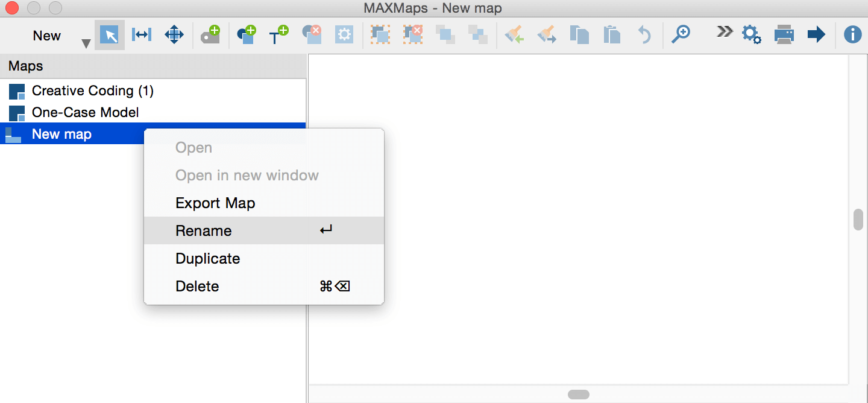868x403 pixels.
Task: Open the map settings gears icon
Action: tap(751, 35)
